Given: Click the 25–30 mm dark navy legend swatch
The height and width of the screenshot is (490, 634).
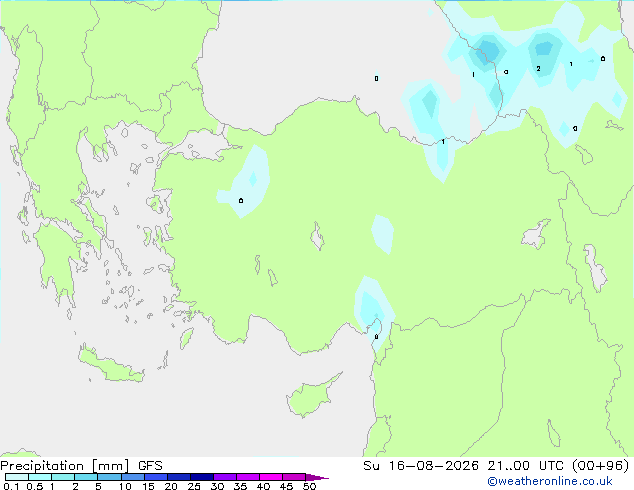Looking at the screenshot, I should click(x=202, y=477).
